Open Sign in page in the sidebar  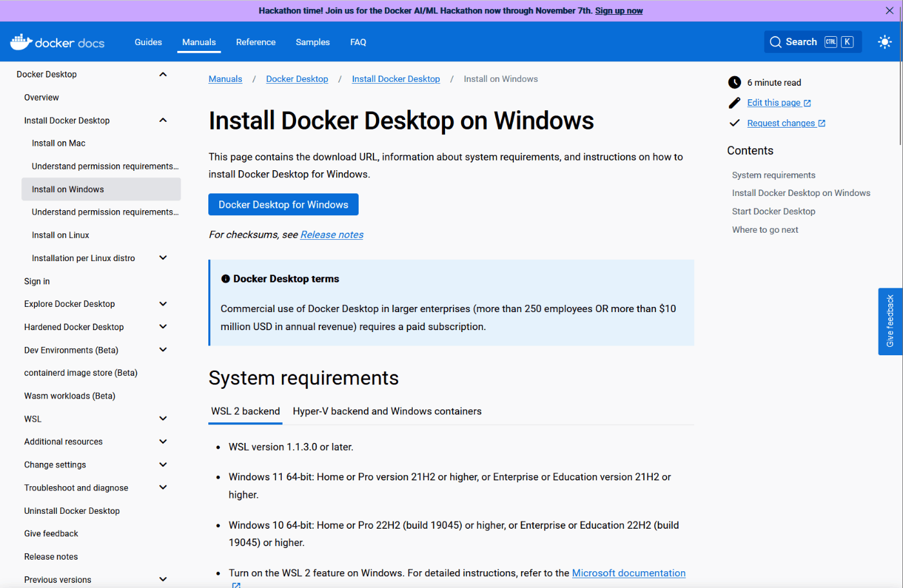pos(37,281)
